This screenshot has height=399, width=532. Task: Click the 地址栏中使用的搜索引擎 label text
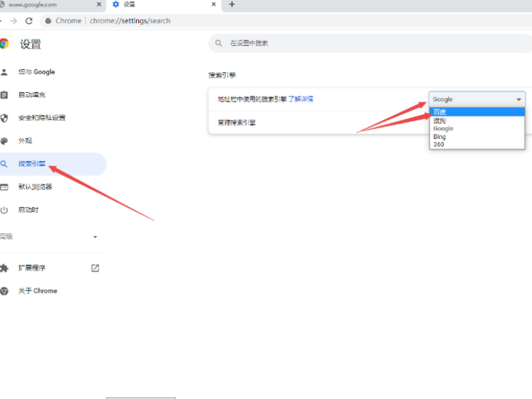click(x=252, y=99)
